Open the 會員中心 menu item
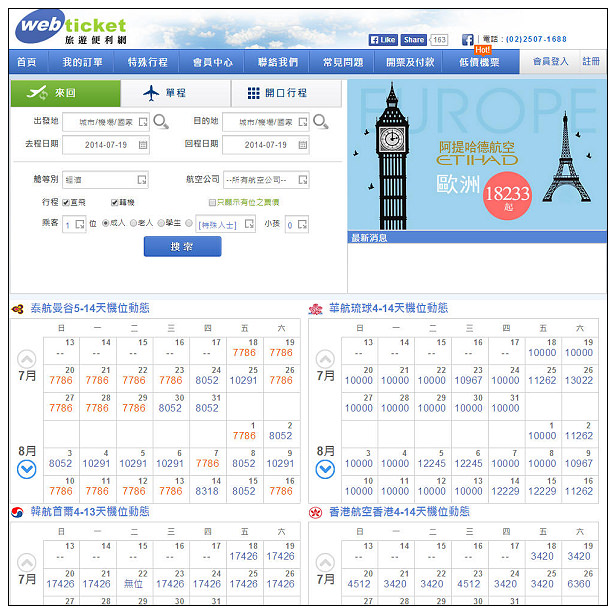The image size is (616, 614). coord(213,62)
